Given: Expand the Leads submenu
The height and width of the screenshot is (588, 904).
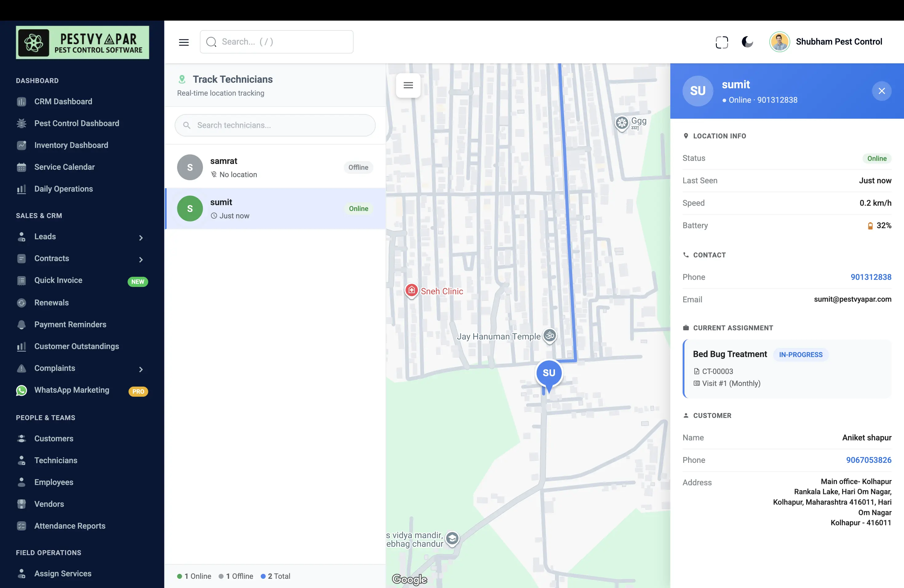Looking at the screenshot, I should (141, 237).
